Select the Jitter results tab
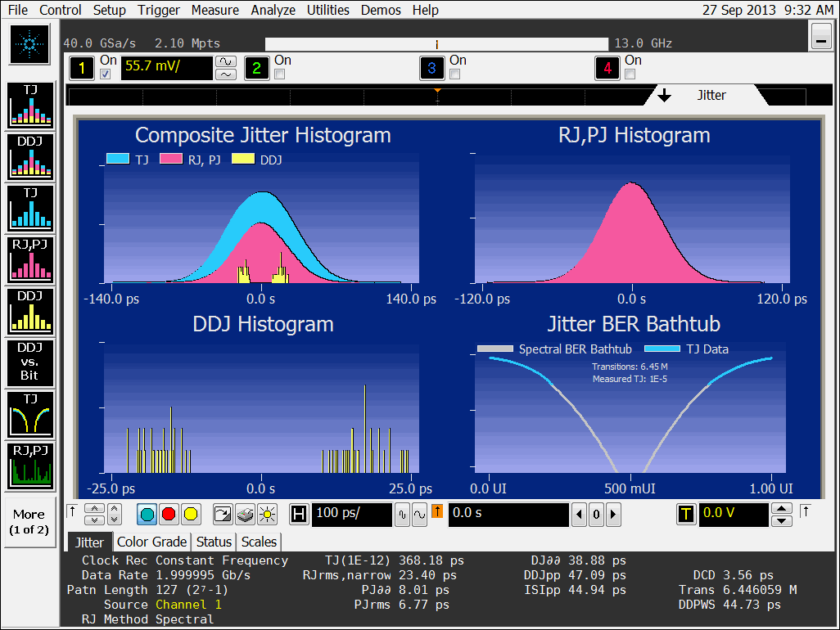This screenshot has height=630, width=840. click(89, 542)
